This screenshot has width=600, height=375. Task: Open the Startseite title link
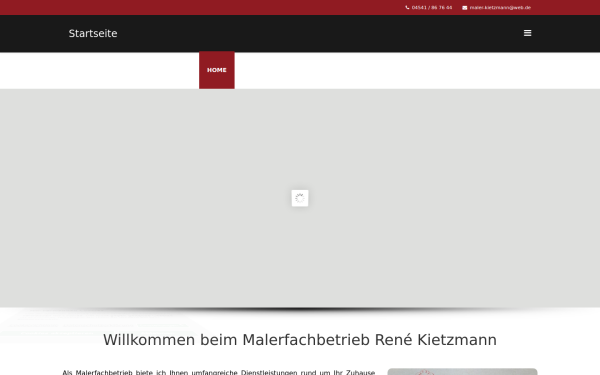(x=93, y=34)
